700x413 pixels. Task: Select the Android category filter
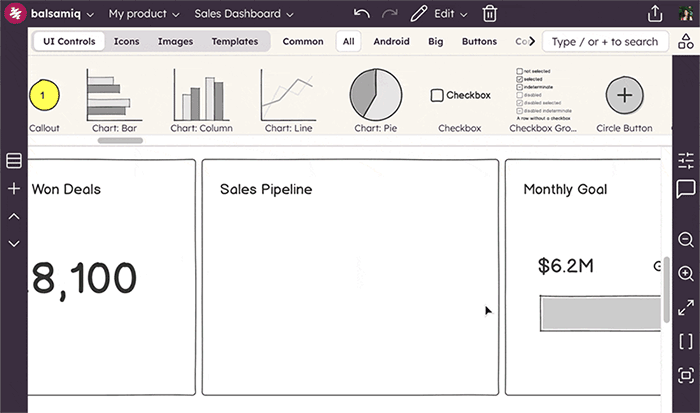click(392, 42)
